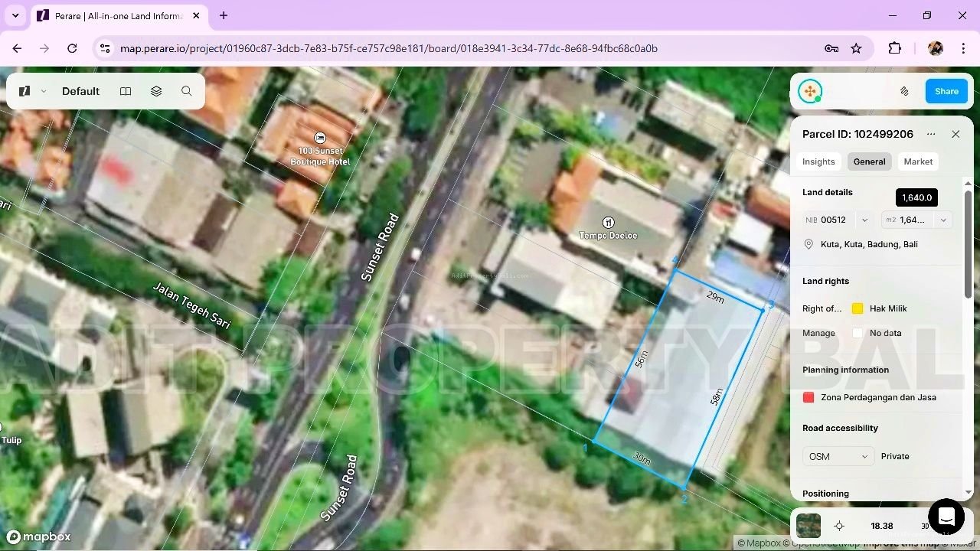
Task: Open the chat support bubble
Action: (x=946, y=517)
